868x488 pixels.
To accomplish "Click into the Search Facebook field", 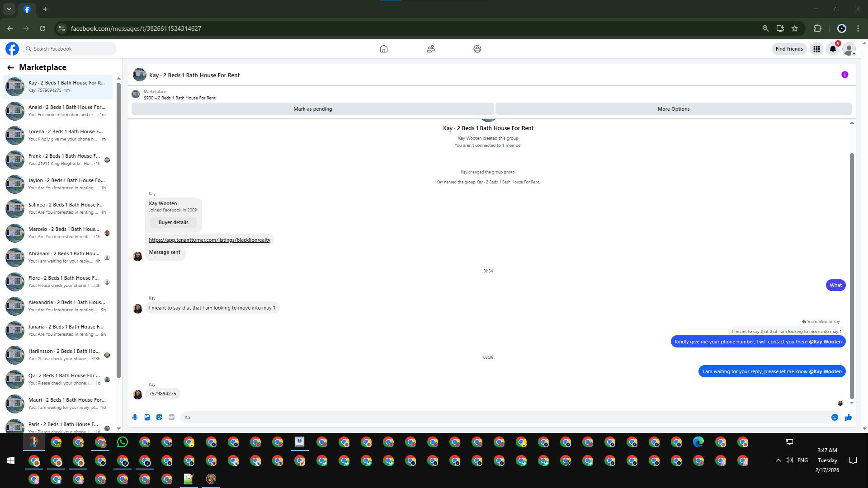I will point(69,49).
